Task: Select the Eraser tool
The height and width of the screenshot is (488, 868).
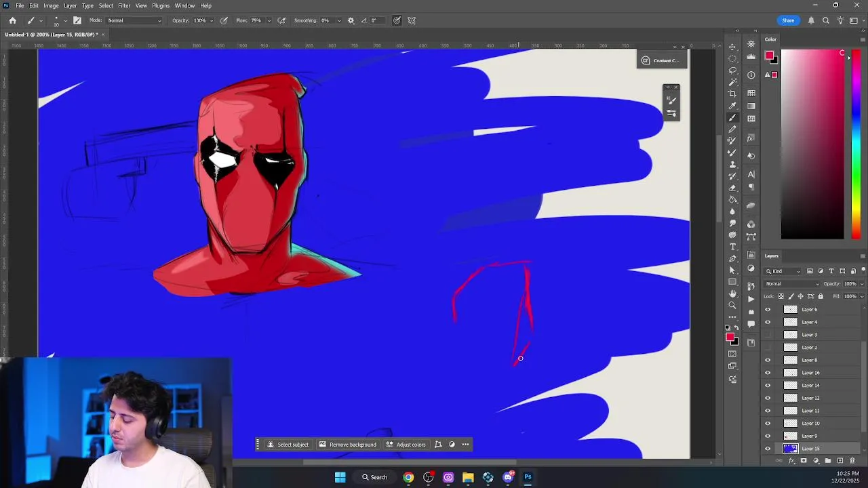Action: pyautogui.click(x=732, y=188)
